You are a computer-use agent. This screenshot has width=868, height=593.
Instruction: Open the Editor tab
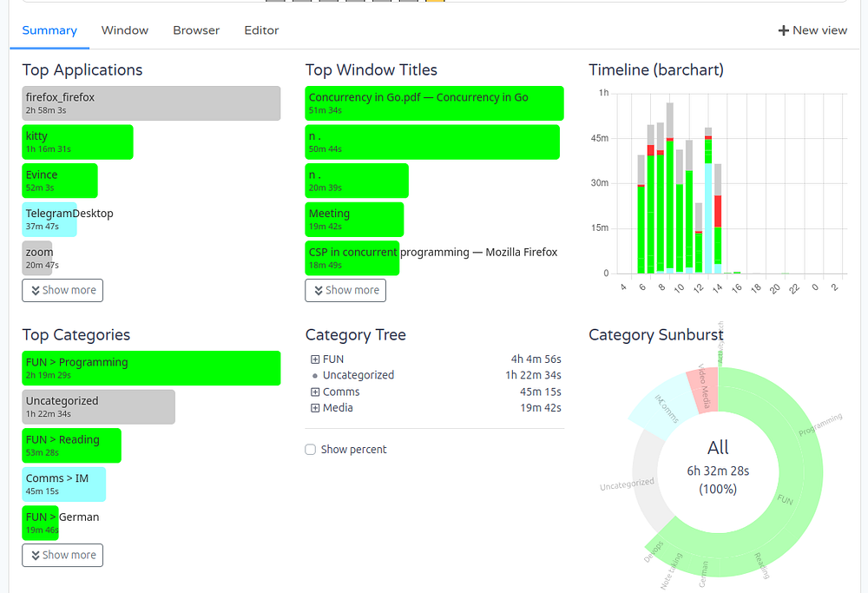(x=261, y=30)
